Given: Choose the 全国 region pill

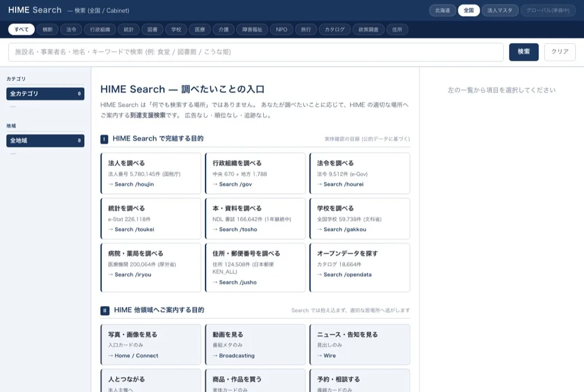Looking at the screenshot, I should (468, 11).
